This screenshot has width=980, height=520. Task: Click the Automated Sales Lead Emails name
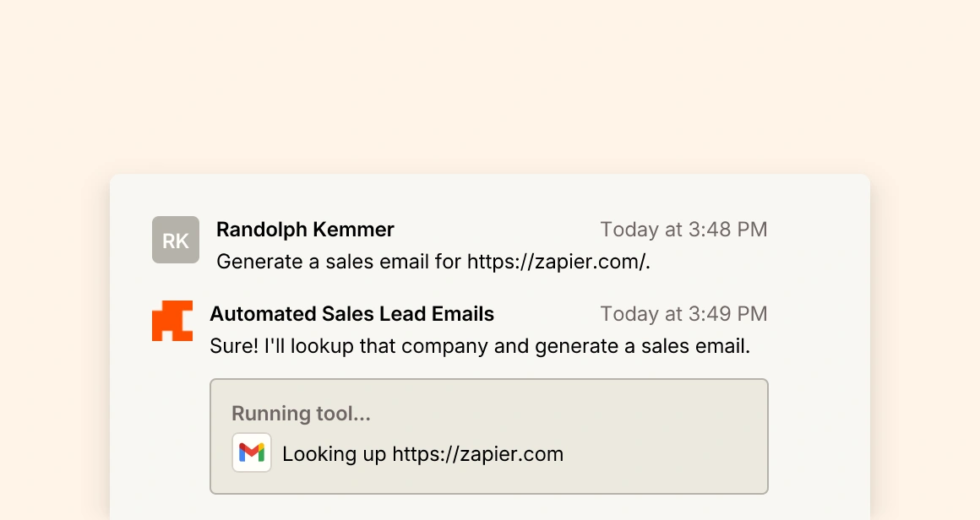tap(351, 314)
